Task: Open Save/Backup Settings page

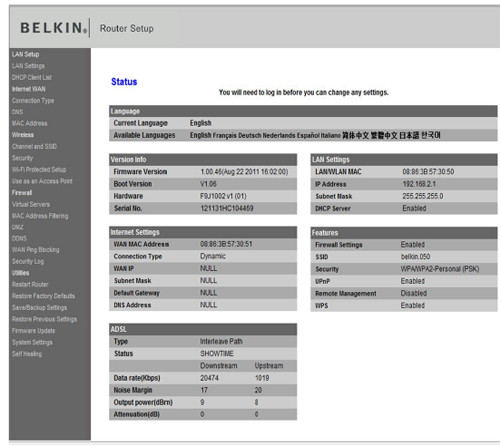Action: pos(39,308)
